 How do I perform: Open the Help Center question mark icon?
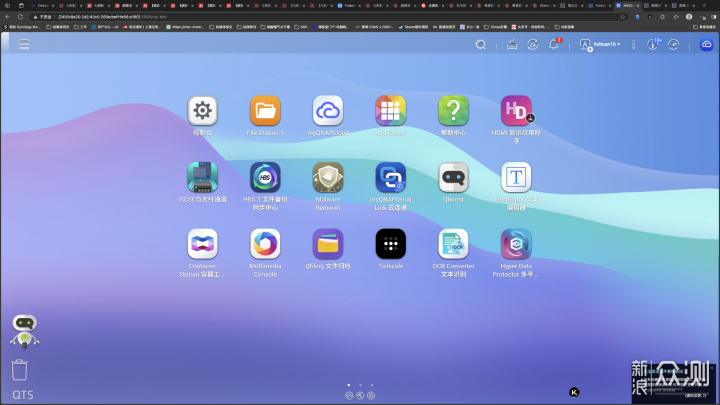tap(453, 110)
